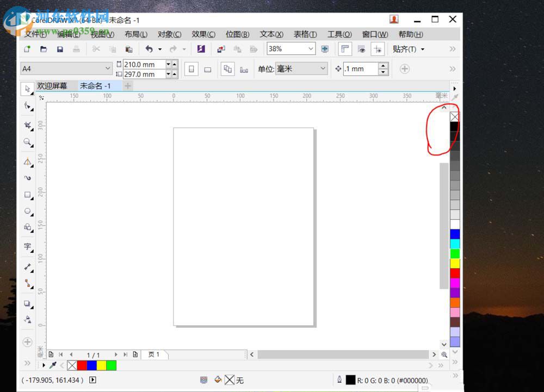Screen dimensions: 544x392
Task: Open the zoom level 38% dropdown
Action: (311, 49)
